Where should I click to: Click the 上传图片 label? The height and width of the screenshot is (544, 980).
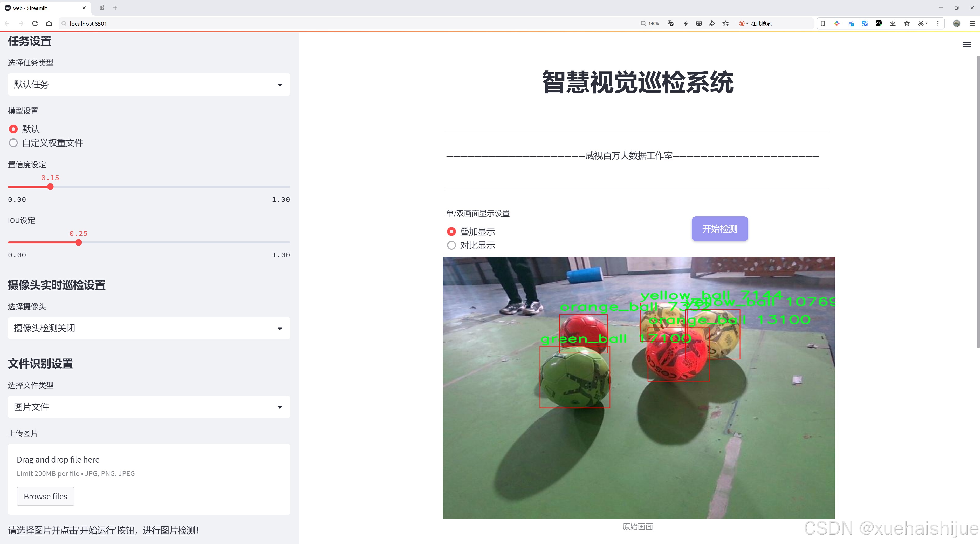pyautogui.click(x=23, y=433)
